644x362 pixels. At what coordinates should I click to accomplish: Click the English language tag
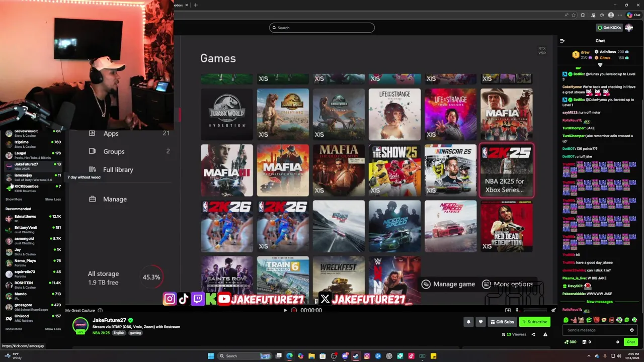coord(119,333)
